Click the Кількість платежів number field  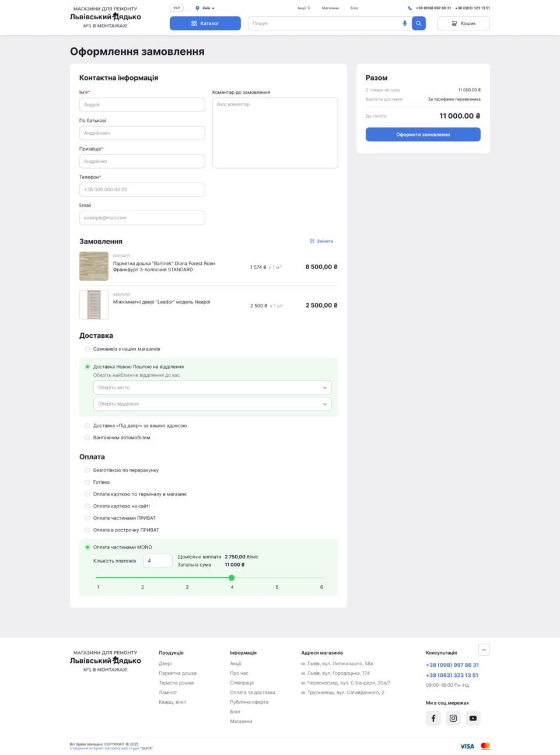(x=157, y=561)
